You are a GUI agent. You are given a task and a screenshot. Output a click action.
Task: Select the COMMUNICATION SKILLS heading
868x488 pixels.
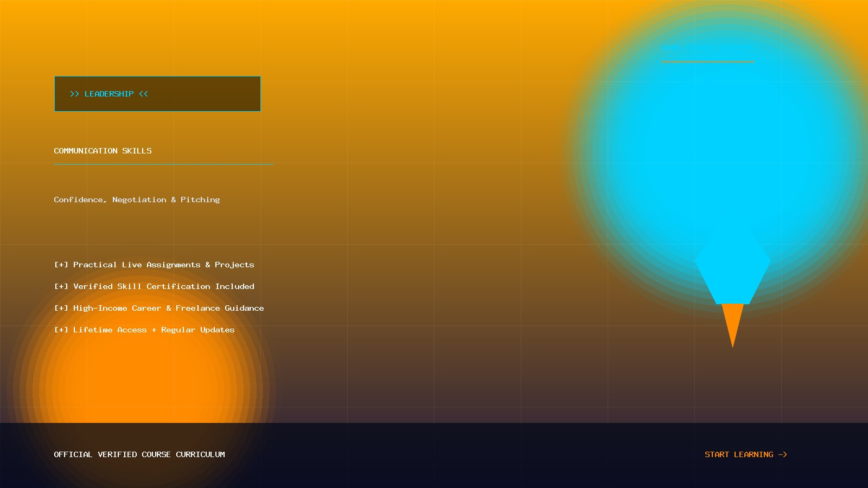point(103,151)
